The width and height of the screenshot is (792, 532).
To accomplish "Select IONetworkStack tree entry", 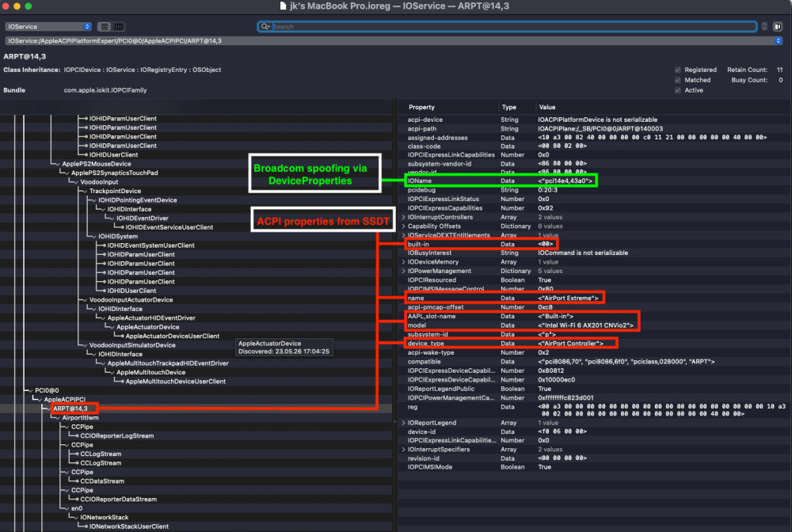I will point(104,518).
